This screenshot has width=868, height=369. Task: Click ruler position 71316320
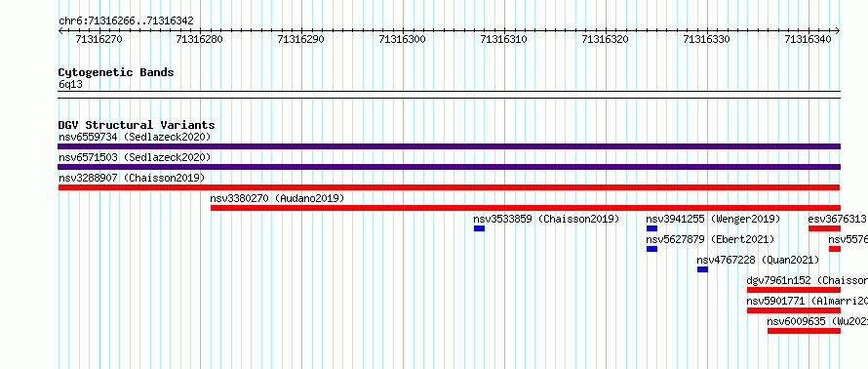coord(606,39)
